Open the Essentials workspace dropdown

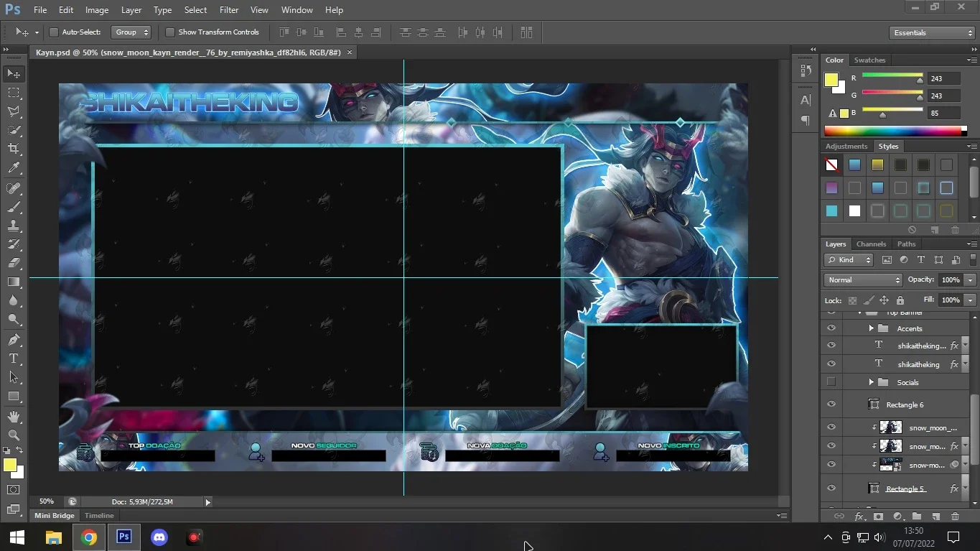pos(932,33)
